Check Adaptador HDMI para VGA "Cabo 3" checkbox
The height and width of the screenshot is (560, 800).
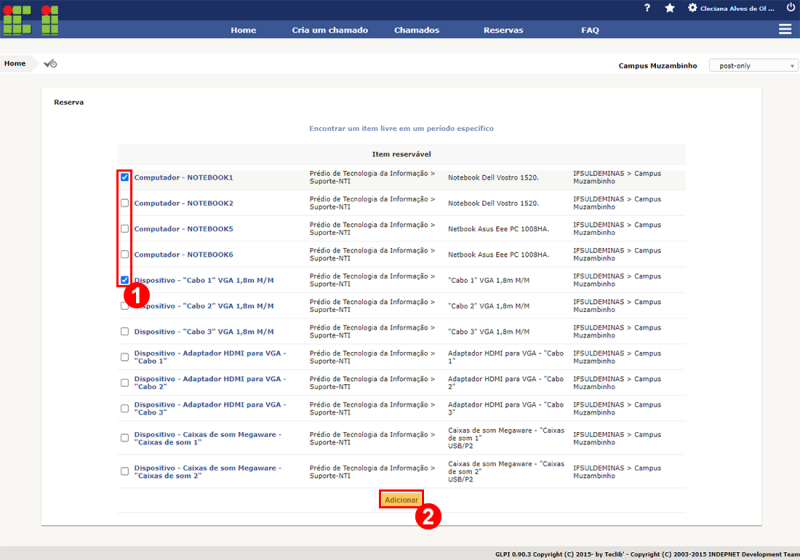coord(124,409)
